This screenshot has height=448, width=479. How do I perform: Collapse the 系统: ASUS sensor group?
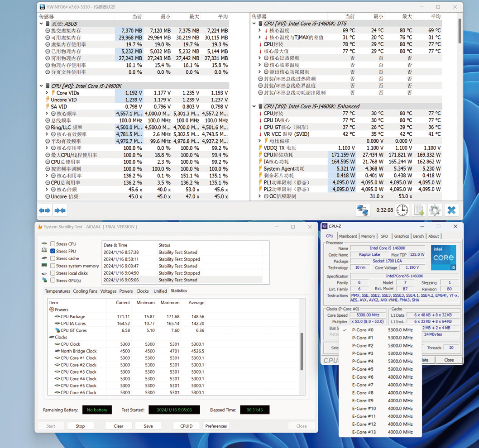41,24
